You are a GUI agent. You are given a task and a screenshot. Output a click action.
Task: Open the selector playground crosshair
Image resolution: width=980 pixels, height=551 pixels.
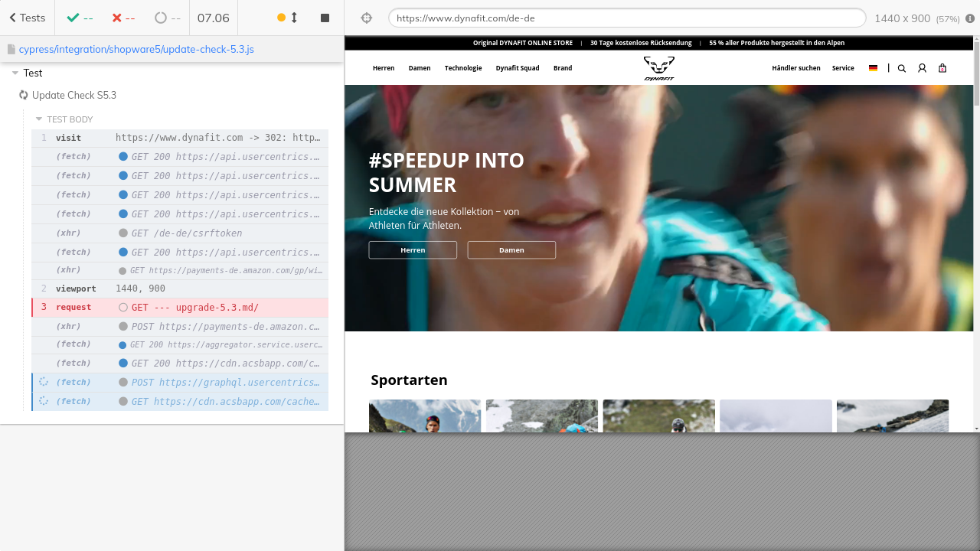pos(366,18)
